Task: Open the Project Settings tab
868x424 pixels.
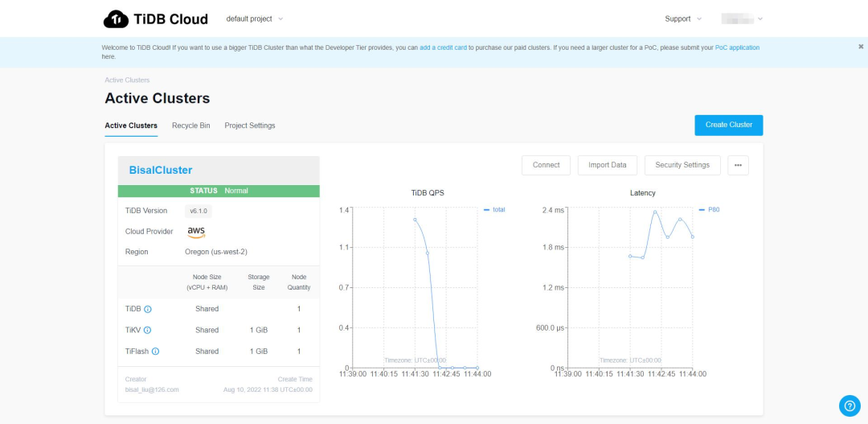Action: [x=250, y=126]
